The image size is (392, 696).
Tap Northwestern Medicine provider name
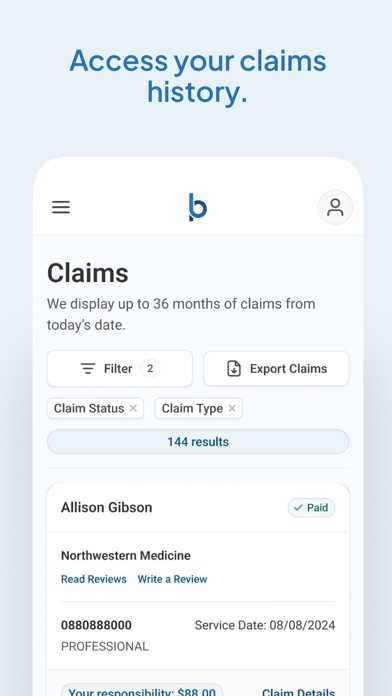click(126, 555)
